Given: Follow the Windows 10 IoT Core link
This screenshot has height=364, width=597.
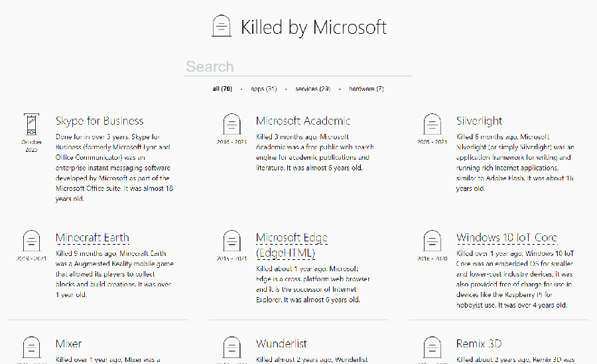Looking at the screenshot, I should click(507, 238).
